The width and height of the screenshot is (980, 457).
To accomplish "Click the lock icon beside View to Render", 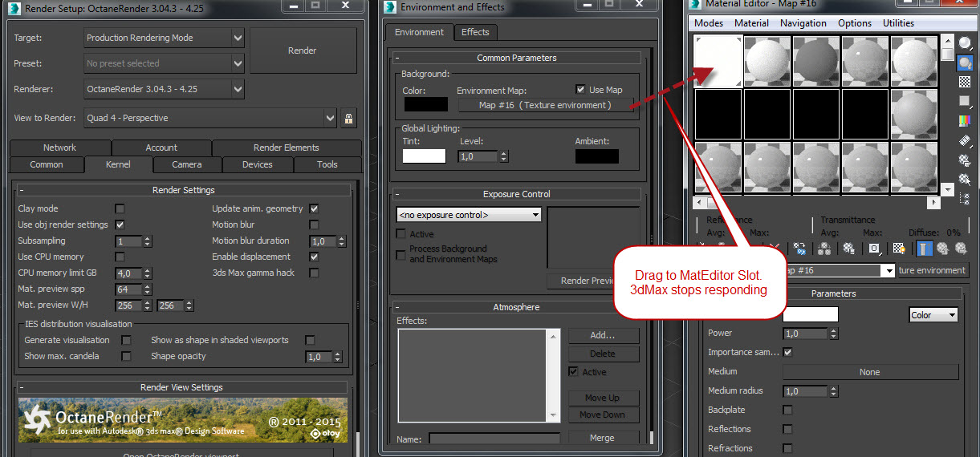I will tap(348, 118).
